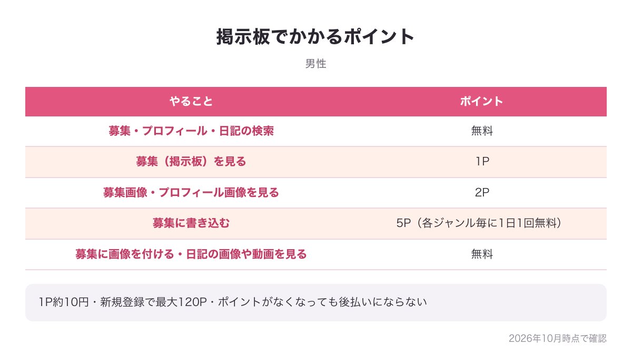Click the 1P point value
This screenshot has width=632, height=364.
tap(482, 162)
